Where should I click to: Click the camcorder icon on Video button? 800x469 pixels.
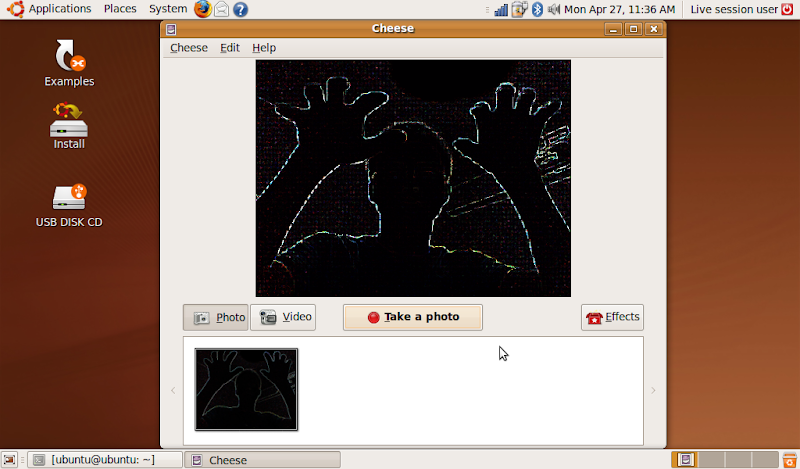coord(268,317)
